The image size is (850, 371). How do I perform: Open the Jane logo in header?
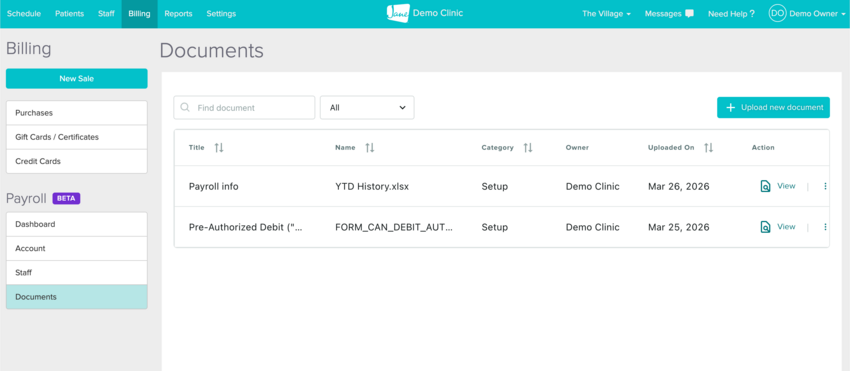click(x=398, y=13)
